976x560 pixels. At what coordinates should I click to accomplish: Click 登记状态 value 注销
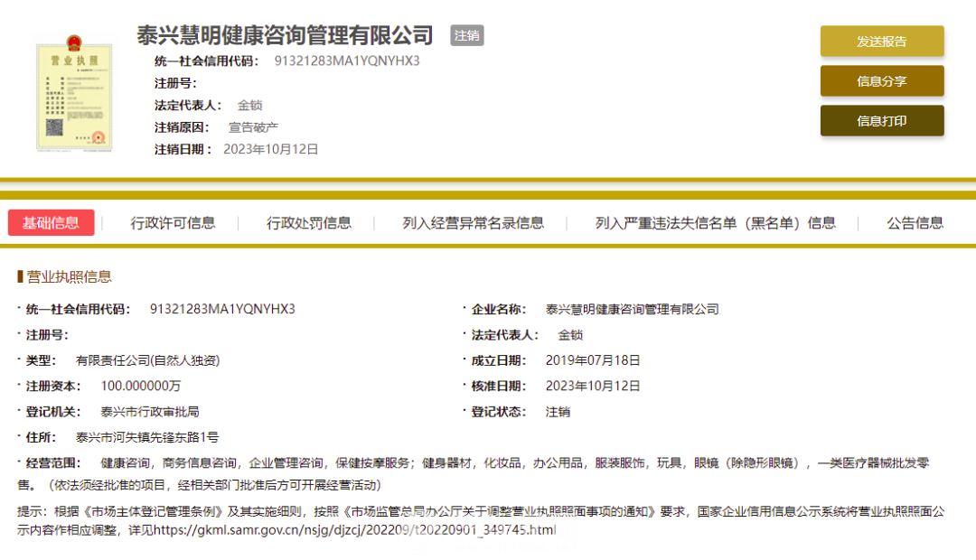coord(558,412)
